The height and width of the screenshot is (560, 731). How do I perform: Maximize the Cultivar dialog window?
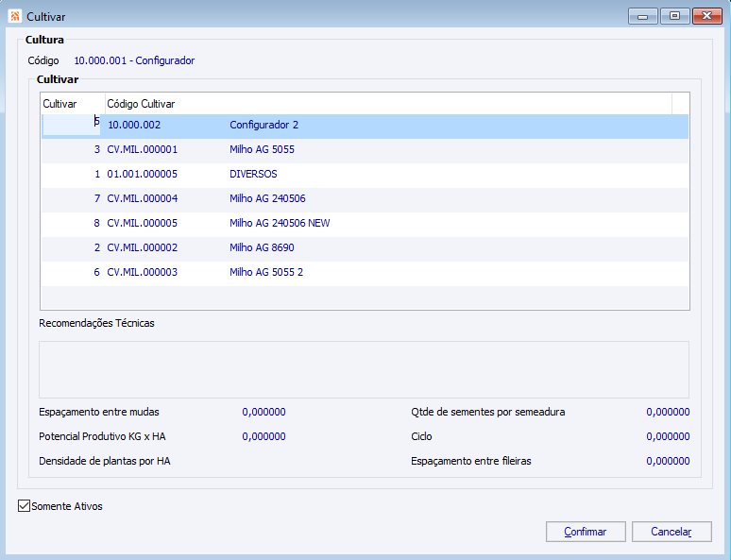click(674, 16)
